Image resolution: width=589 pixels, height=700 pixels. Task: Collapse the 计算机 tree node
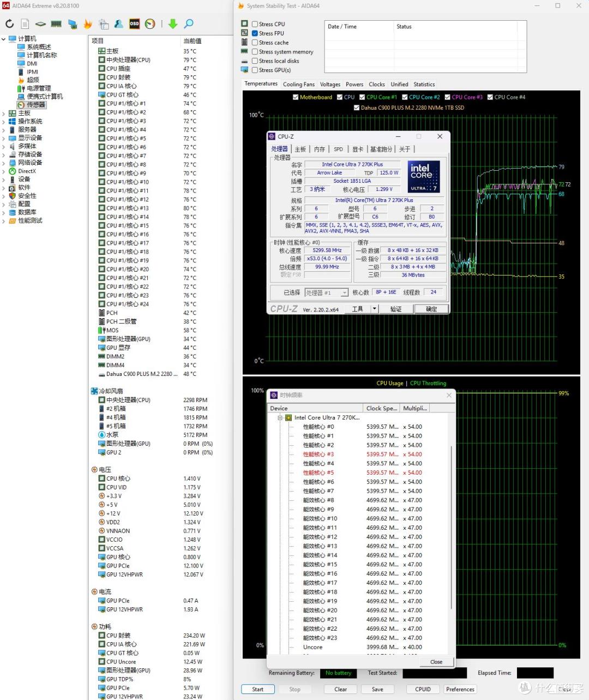point(4,39)
